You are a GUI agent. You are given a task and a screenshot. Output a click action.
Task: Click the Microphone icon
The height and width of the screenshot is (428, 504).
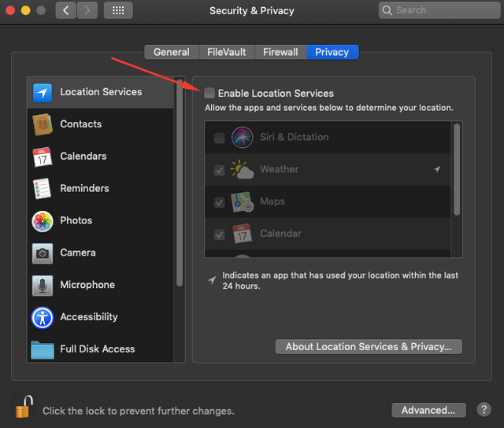click(43, 286)
